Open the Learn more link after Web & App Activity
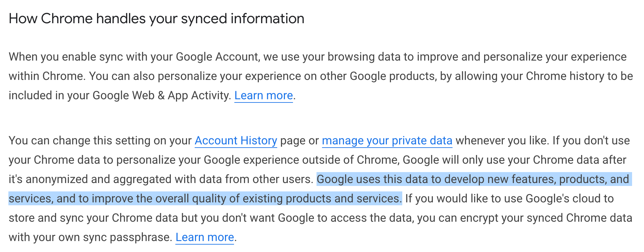The width and height of the screenshot is (644, 252). click(x=263, y=95)
